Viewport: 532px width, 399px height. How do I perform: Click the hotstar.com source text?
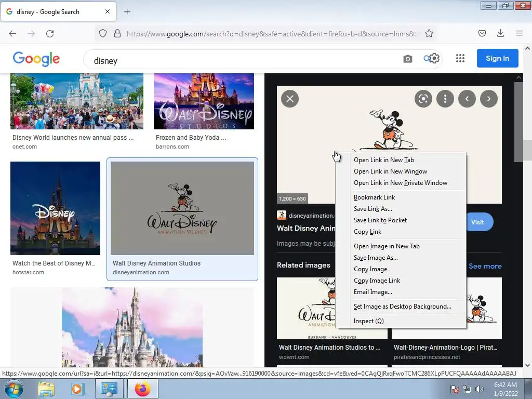point(28,272)
